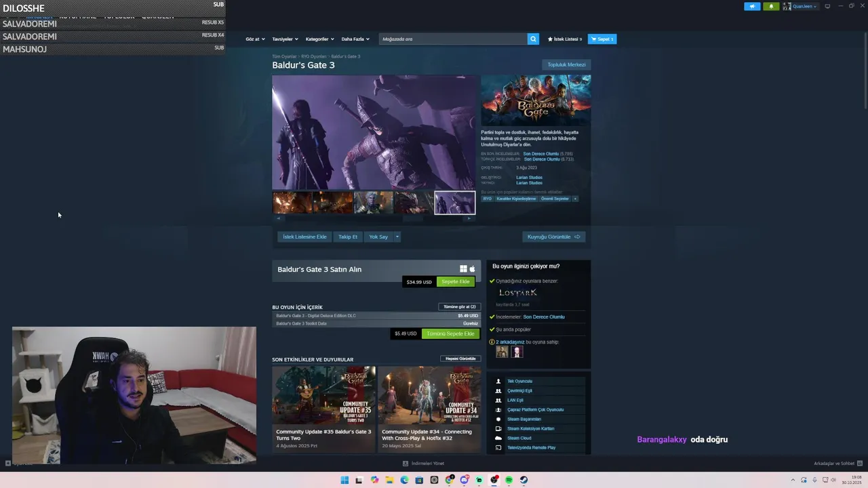Click the Çapraz Platform Çok Oyunculu icon
Viewport: 868px width, 488px height.
(x=498, y=409)
